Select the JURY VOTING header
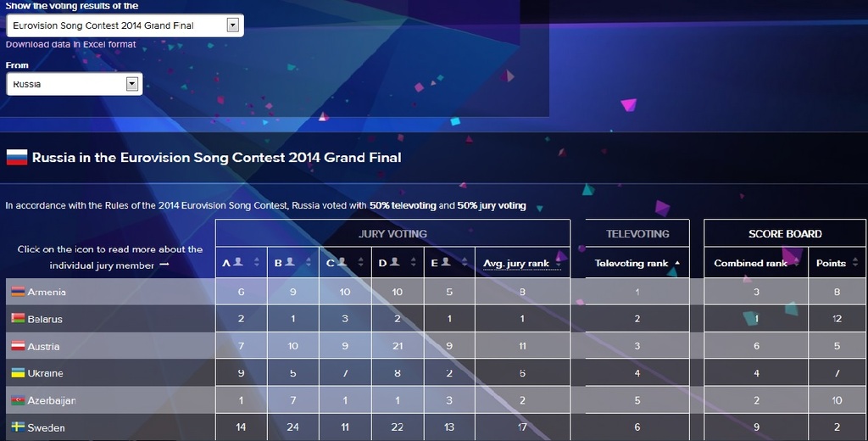Viewport: 868px width, 441px height. pyautogui.click(x=392, y=234)
